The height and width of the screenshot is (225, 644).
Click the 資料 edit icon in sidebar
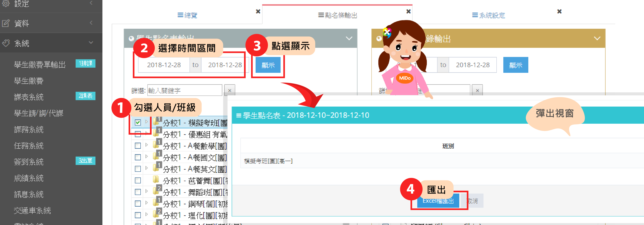tap(6, 23)
